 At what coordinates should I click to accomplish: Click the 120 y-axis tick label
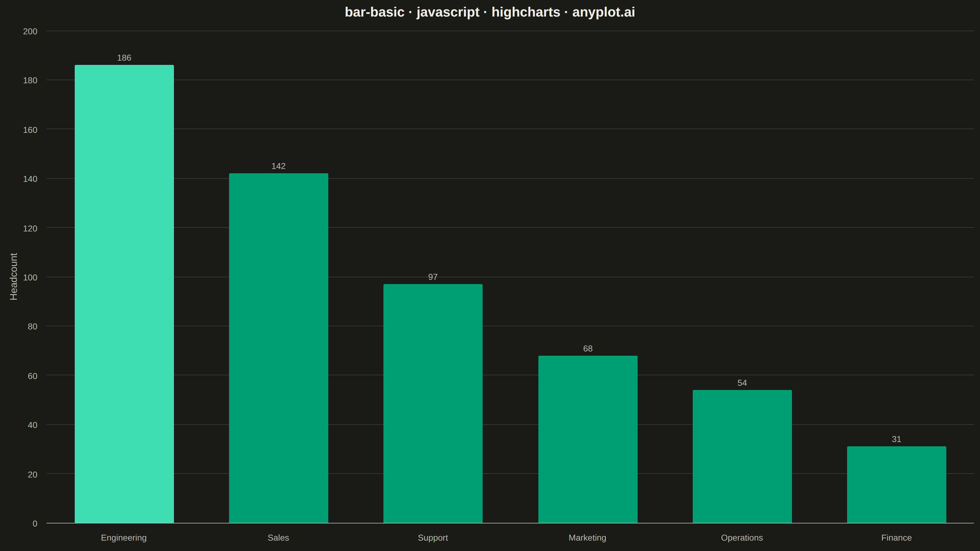coord(30,228)
